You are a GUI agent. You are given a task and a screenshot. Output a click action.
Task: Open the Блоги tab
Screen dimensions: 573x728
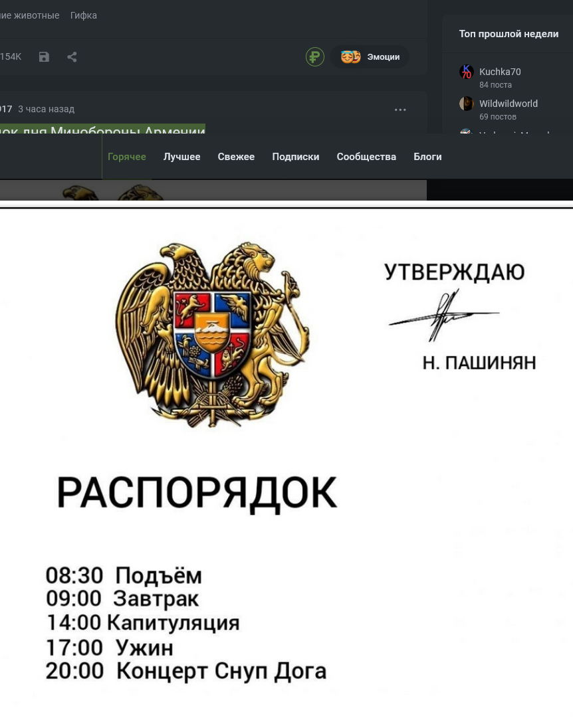(427, 157)
